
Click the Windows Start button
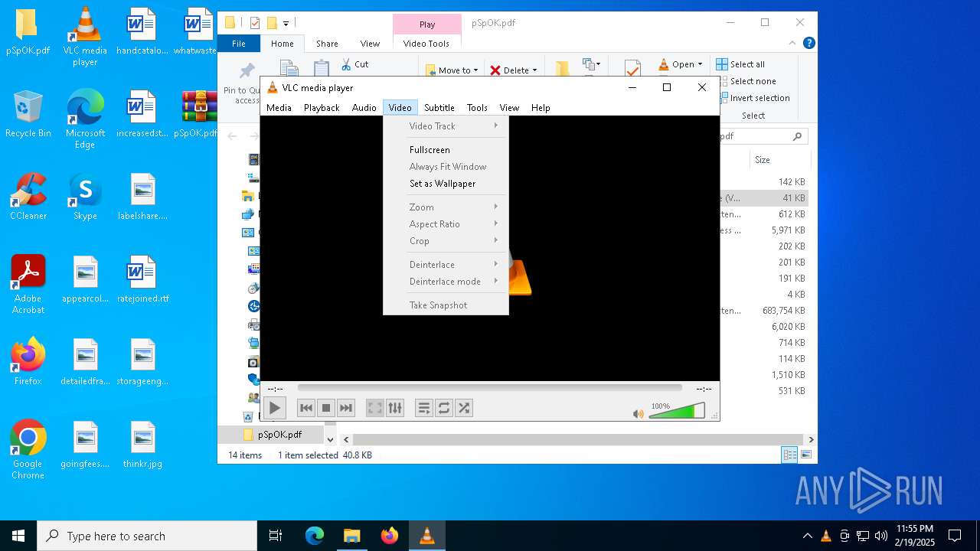point(18,536)
